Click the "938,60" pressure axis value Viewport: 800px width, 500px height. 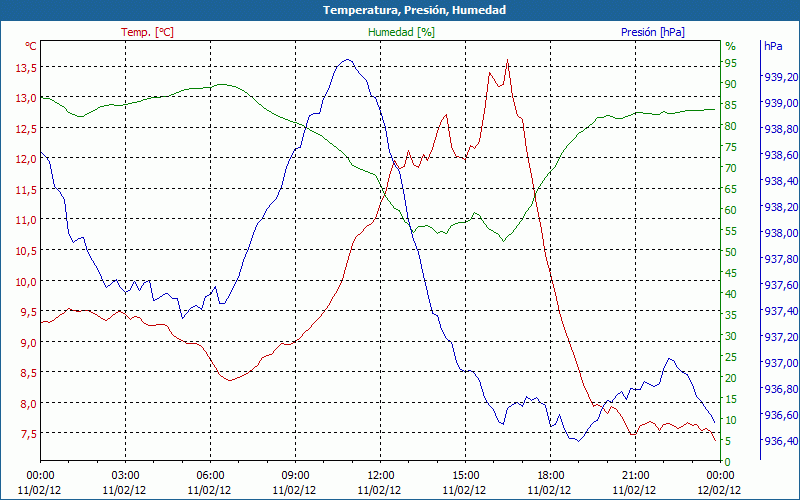[x=781, y=155]
